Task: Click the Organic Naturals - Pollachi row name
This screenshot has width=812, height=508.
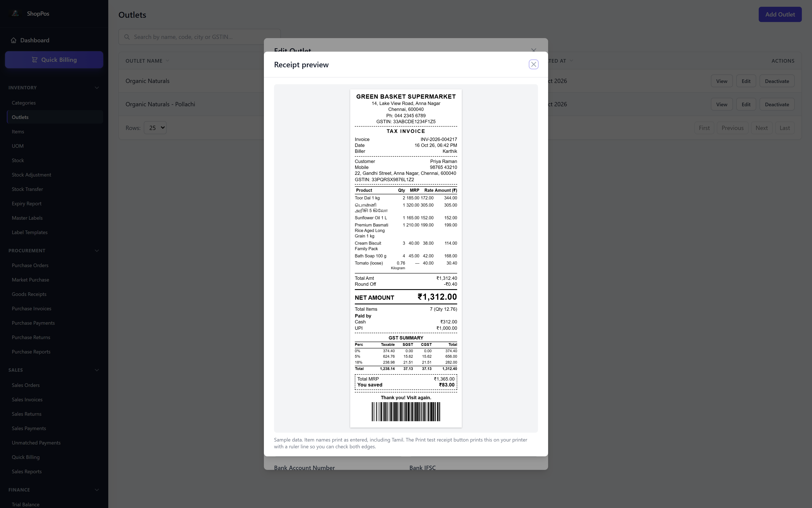Action: [x=160, y=104]
